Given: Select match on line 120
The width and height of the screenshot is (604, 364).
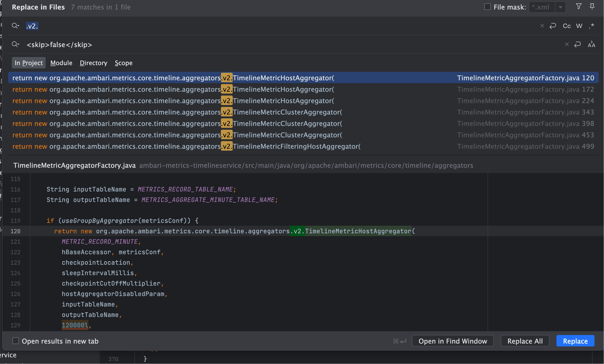Looking at the screenshot, I should coord(303,78).
